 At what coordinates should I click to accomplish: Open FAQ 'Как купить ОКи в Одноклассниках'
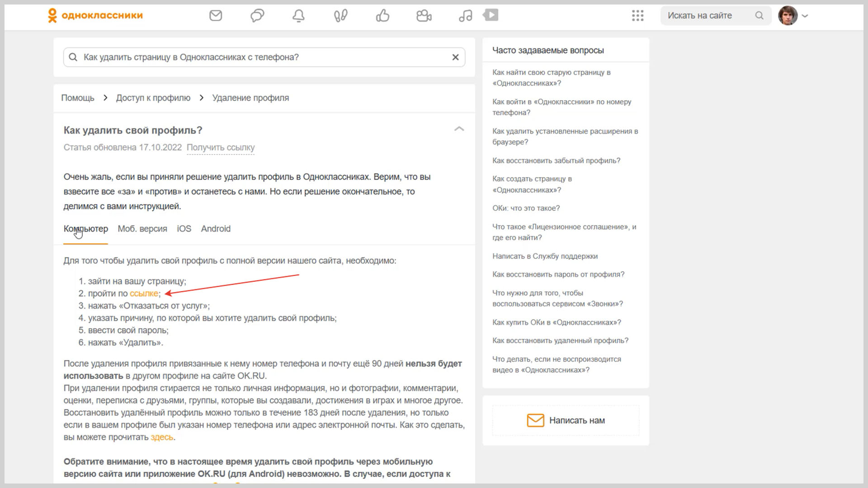tap(557, 323)
